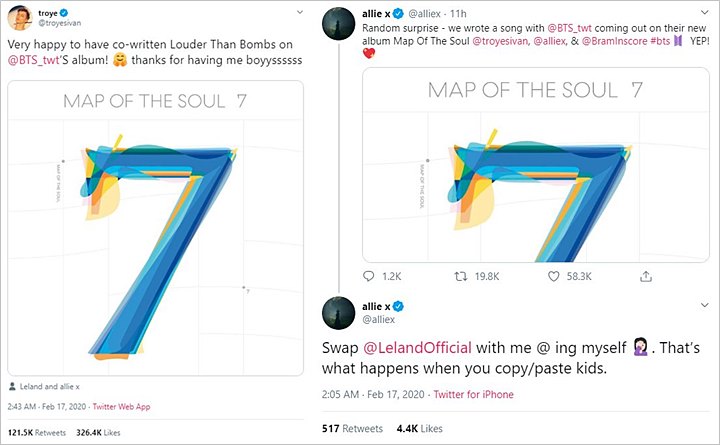The width and height of the screenshot is (720, 445).
Task: Click allie x's avatar on the lower tweet
Action: point(339,313)
